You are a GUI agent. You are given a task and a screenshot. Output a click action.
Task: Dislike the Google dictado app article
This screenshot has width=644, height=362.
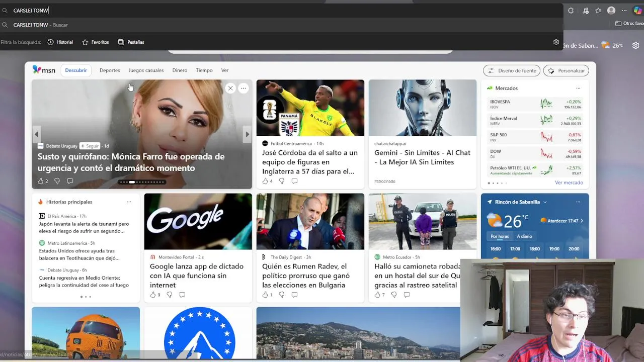click(x=169, y=295)
